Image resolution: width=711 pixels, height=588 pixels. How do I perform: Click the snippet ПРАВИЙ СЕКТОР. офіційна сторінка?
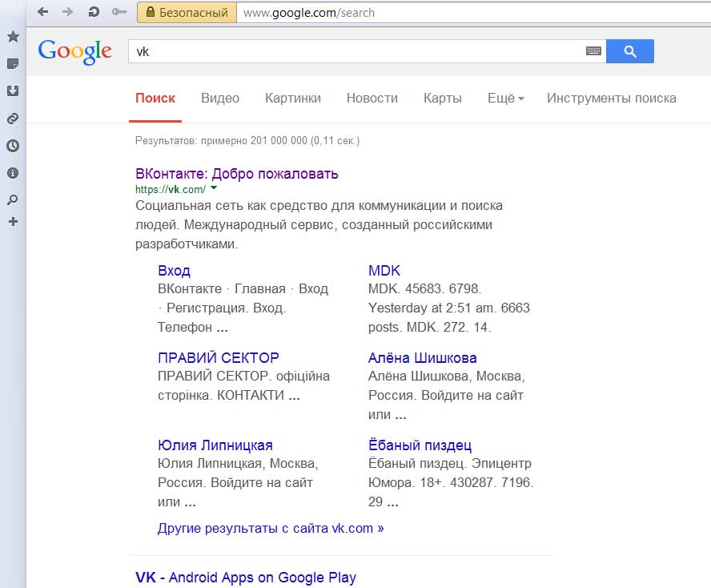243,385
